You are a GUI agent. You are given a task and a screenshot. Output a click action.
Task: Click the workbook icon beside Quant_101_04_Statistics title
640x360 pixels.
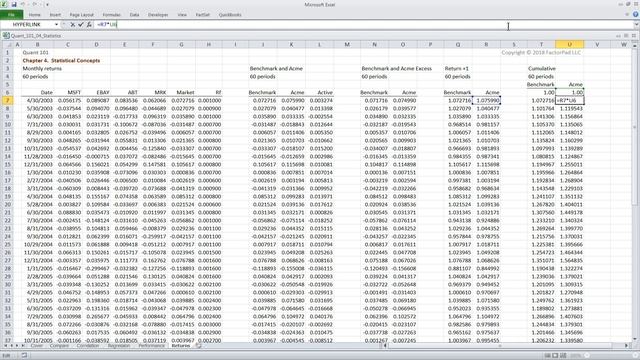(x=6, y=36)
